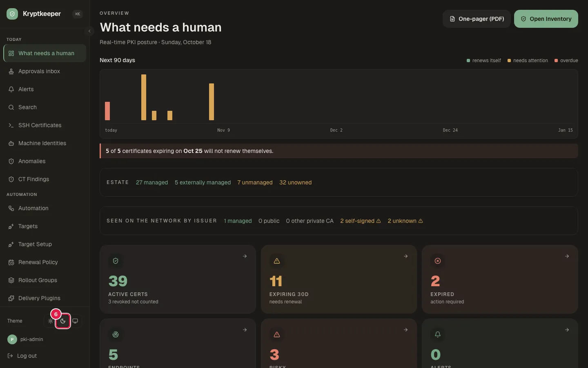Open the Risky card arrow
This screenshot has width=588, height=368.
pos(405,330)
